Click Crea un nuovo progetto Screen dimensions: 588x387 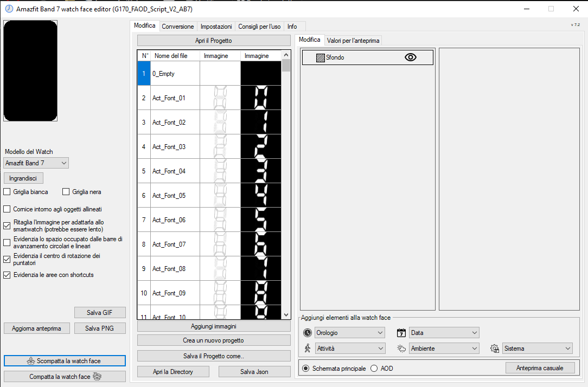coord(214,340)
